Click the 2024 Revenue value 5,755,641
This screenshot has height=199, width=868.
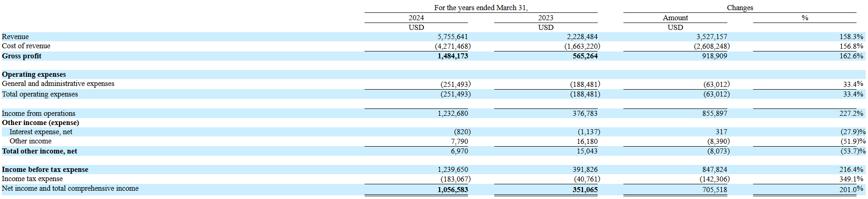click(452, 37)
